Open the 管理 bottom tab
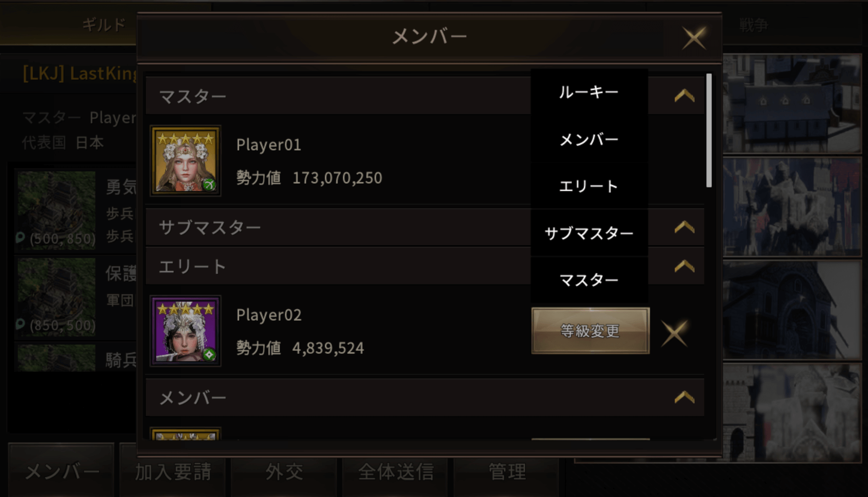This screenshot has width=868, height=497. (507, 471)
